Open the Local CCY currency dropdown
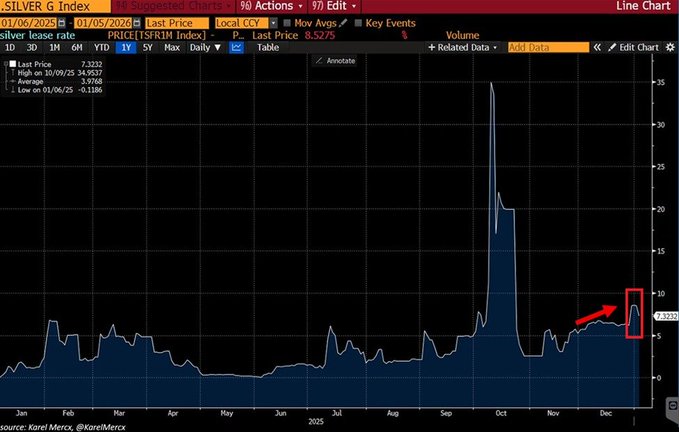679x432 pixels. coord(244,21)
